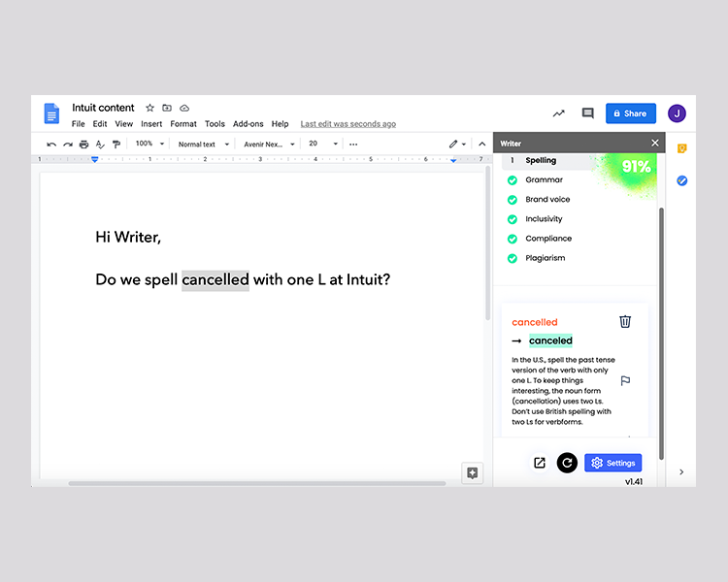The image size is (728, 582).
Task: Open the File menu
Action: click(78, 124)
